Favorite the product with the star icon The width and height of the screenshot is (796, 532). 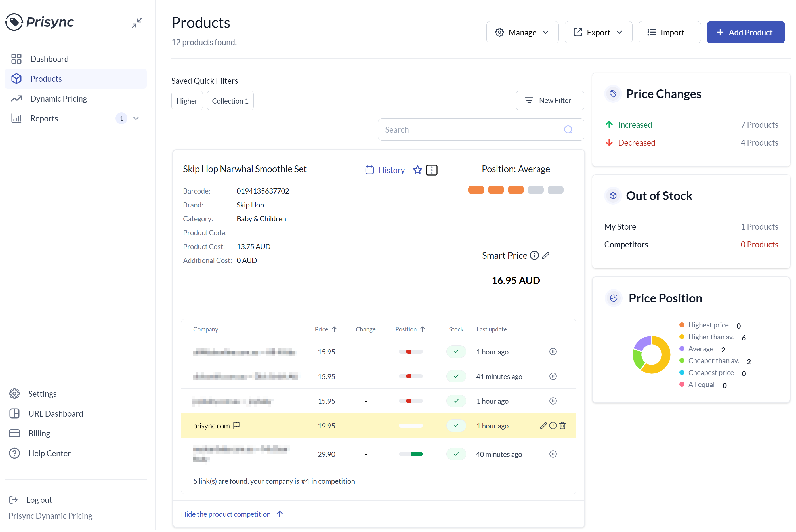417,170
